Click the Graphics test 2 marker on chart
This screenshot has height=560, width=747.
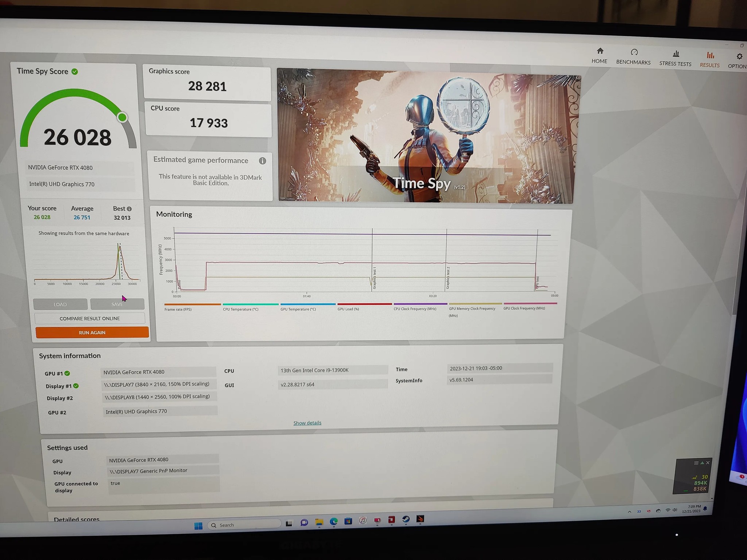point(448,278)
